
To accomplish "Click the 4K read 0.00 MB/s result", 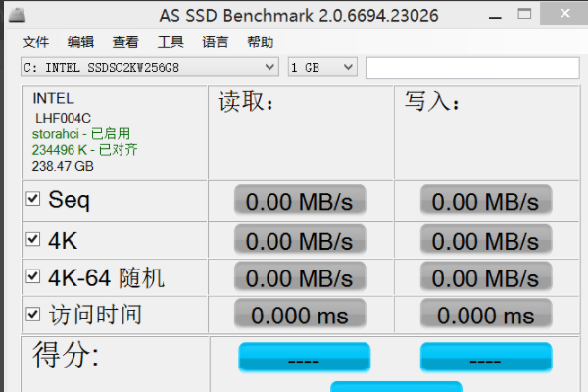I will click(x=300, y=240).
